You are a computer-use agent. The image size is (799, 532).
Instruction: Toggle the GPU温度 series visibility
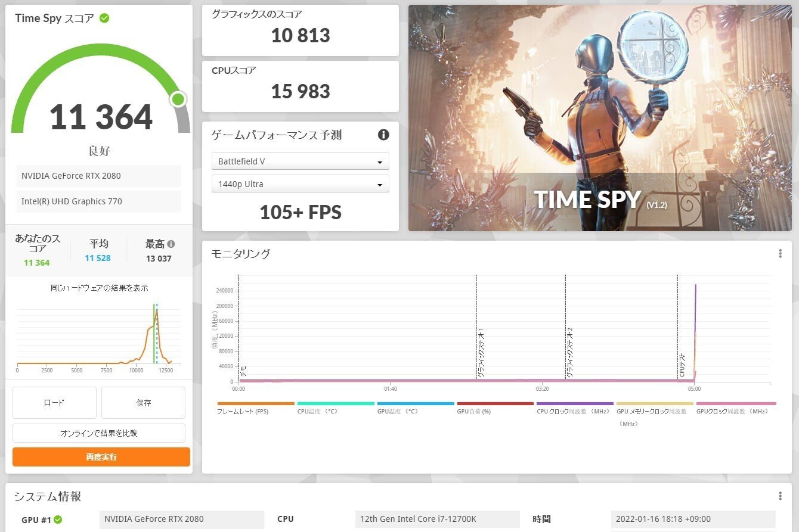416,403
